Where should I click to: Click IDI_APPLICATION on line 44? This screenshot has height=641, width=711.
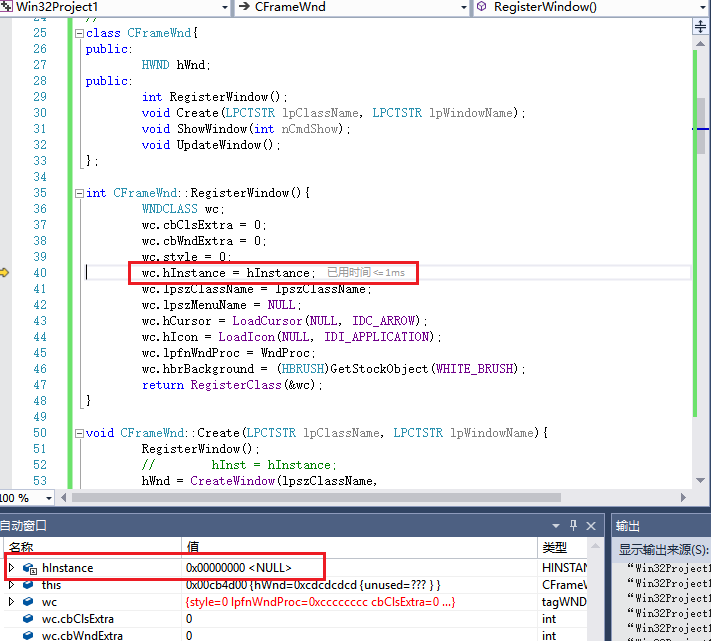pos(376,337)
